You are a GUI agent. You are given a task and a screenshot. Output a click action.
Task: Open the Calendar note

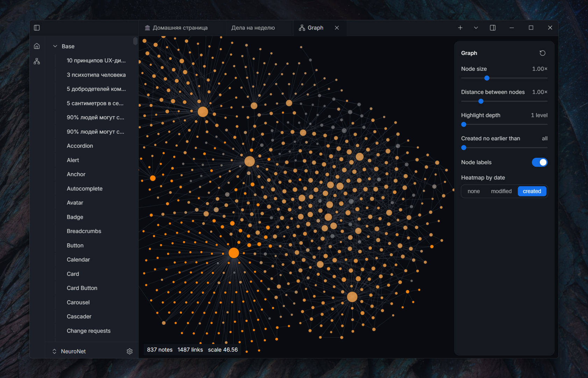pyautogui.click(x=78, y=260)
